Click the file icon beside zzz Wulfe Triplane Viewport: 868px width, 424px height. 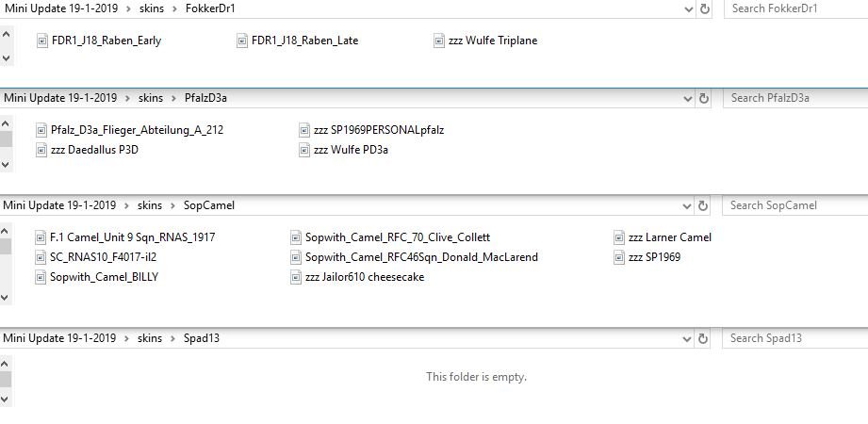[439, 41]
